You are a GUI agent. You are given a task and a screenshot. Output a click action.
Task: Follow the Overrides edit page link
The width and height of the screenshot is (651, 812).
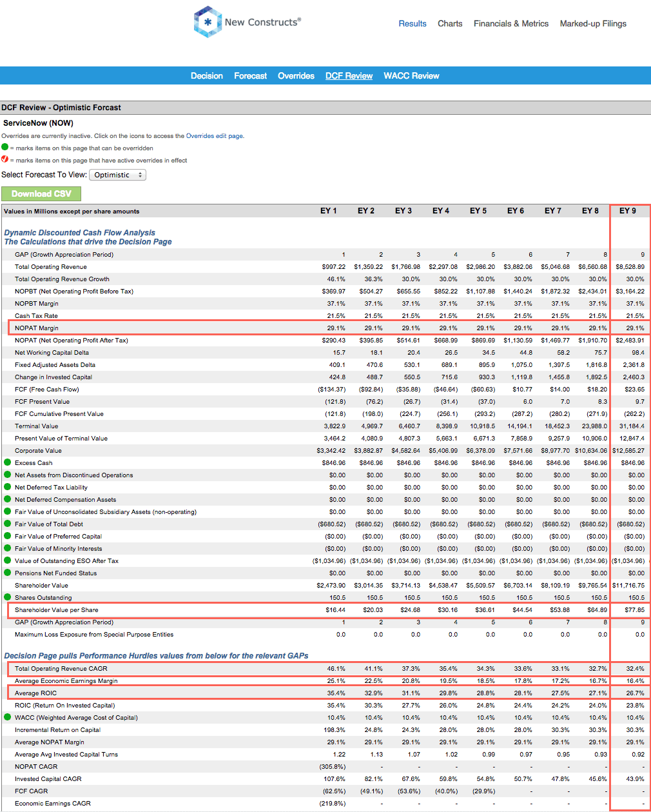tap(215, 136)
